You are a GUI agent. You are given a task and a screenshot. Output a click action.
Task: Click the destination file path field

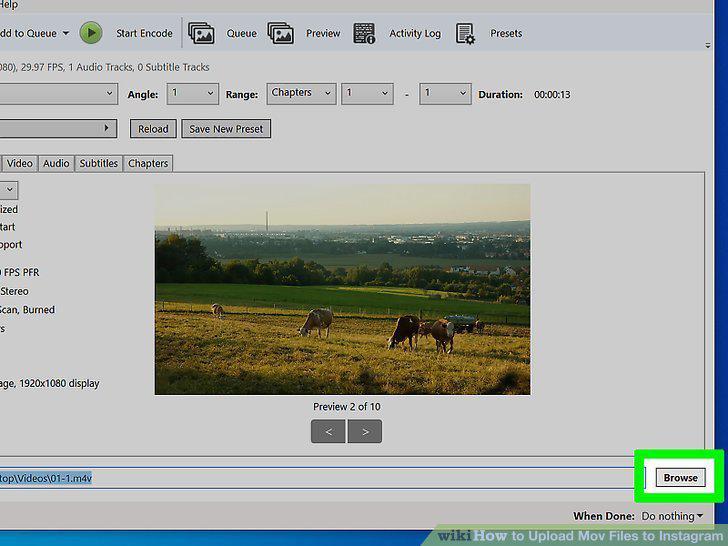[x=320, y=478]
